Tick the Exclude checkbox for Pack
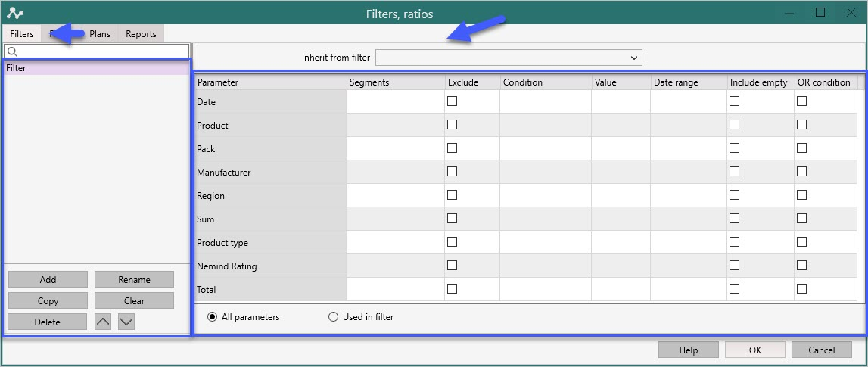 pyautogui.click(x=453, y=148)
